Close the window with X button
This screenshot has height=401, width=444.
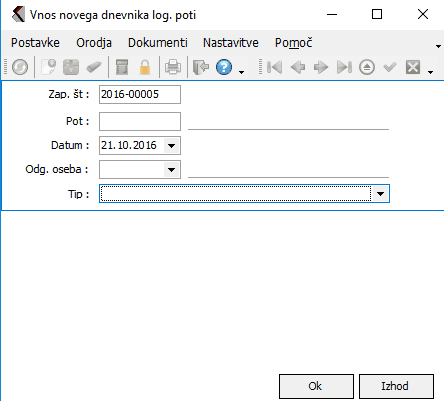423,15
